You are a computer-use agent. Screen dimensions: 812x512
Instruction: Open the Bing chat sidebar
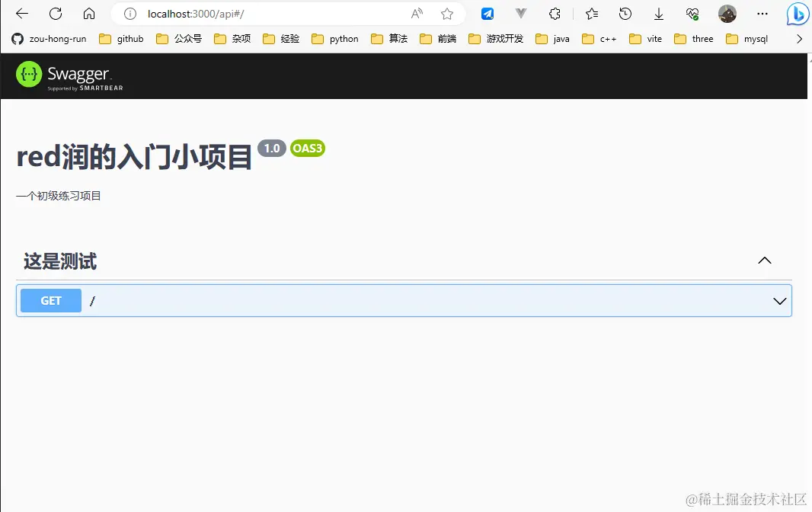[x=798, y=14]
